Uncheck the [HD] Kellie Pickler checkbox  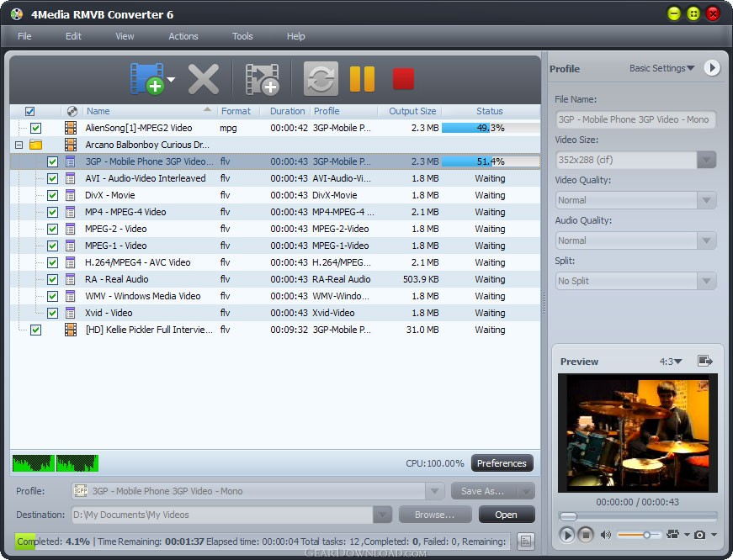point(35,330)
